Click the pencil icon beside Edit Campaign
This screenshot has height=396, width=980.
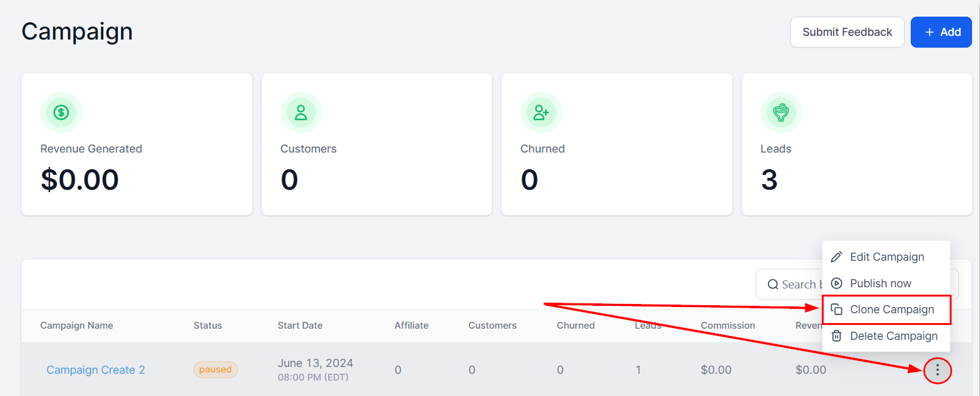pyautogui.click(x=837, y=257)
